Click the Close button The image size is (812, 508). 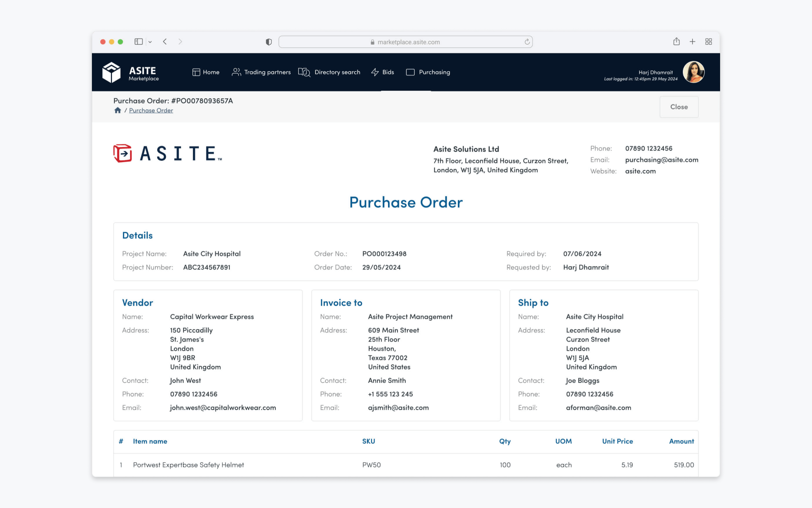coord(679,107)
